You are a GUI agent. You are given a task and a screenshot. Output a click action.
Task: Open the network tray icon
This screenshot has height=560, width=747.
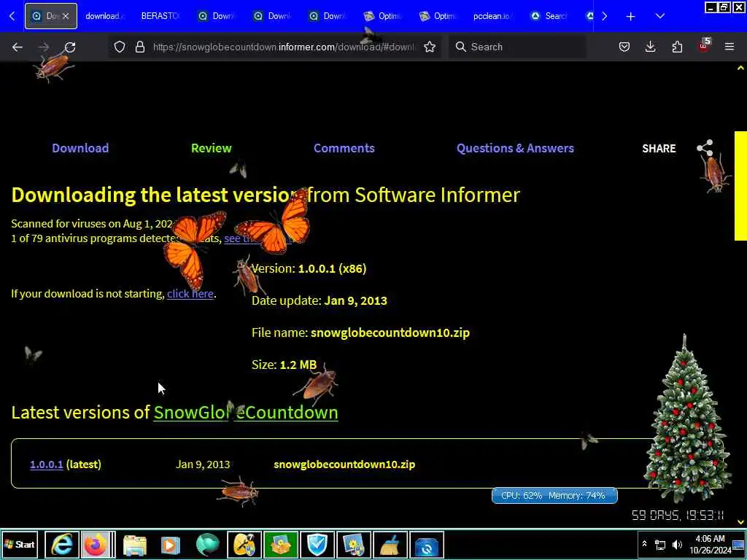[660, 544]
